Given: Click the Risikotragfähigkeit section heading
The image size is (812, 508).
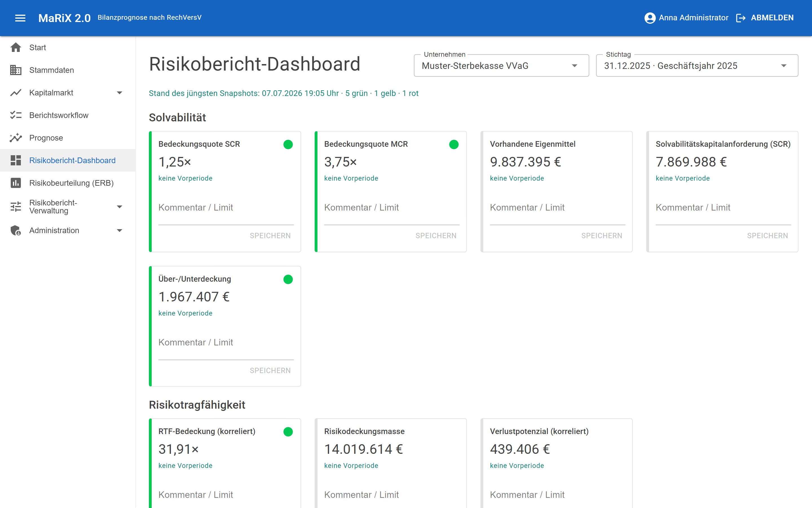Looking at the screenshot, I should (197, 405).
